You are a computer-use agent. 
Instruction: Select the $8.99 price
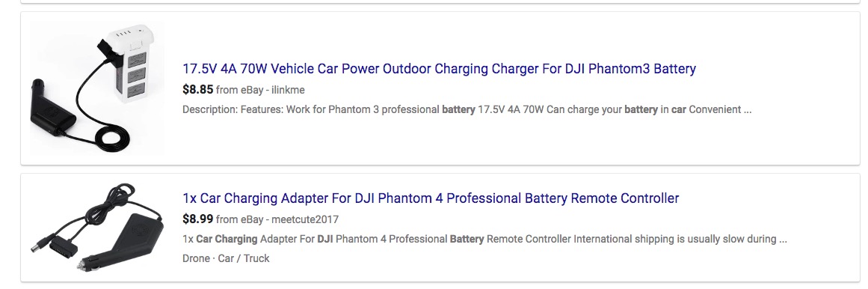point(197,219)
